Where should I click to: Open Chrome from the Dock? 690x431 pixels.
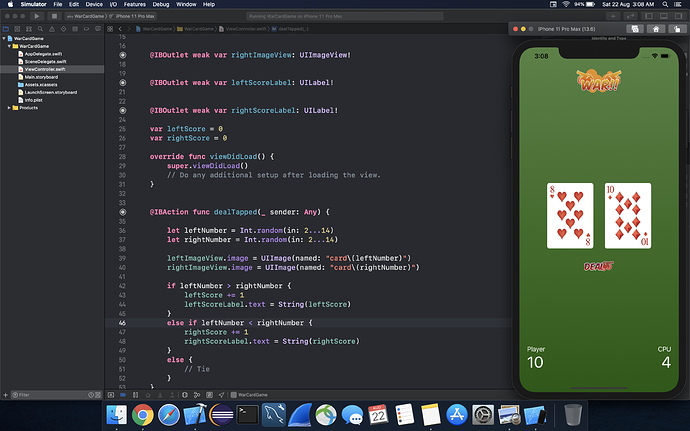[142, 413]
